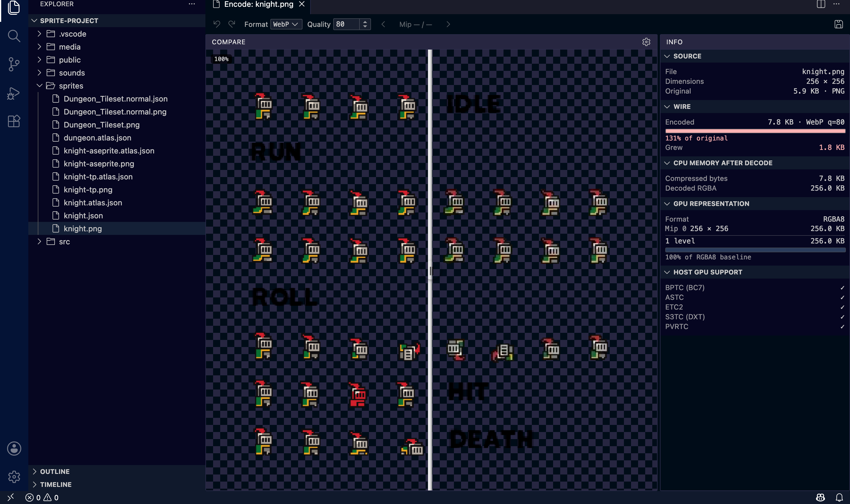
Task: Open editor more actions menu
Action: [x=836, y=4]
